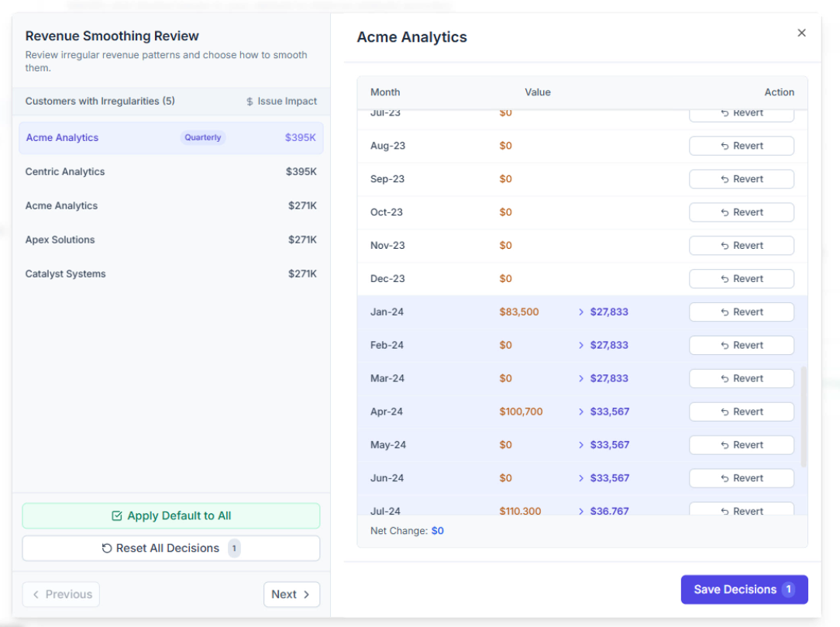Viewport: 840px width, 627px height.
Task: Click the left chevron on the Previous button
Action: [x=38, y=594]
